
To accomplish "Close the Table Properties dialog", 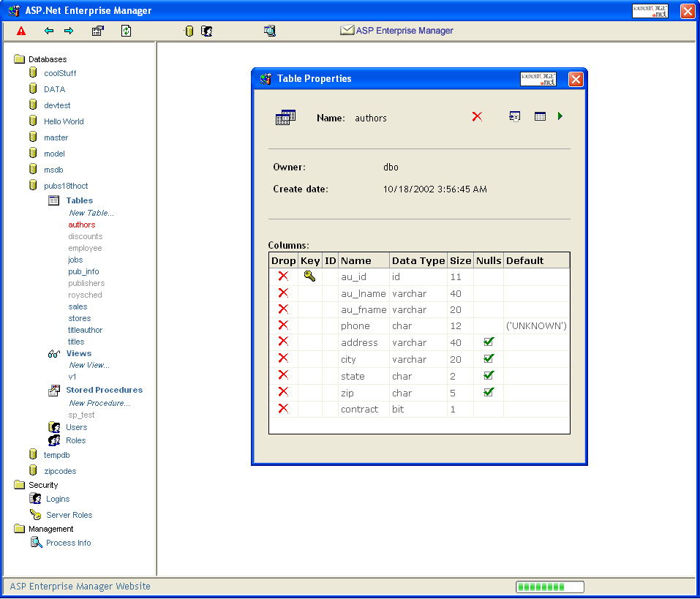I will click(x=576, y=79).
